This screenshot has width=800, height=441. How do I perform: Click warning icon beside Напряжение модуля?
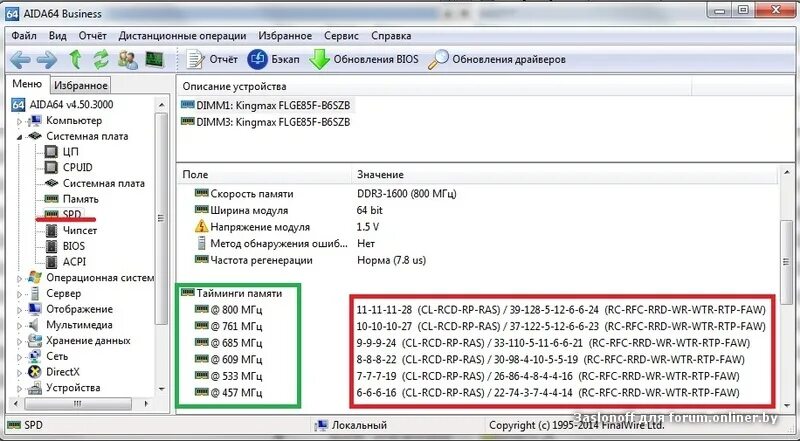tap(202, 227)
